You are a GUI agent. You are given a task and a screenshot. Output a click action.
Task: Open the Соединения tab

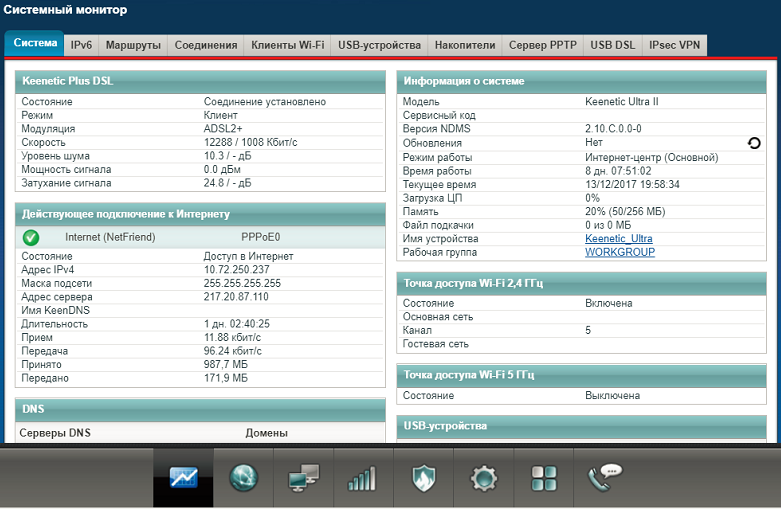tap(205, 45)
